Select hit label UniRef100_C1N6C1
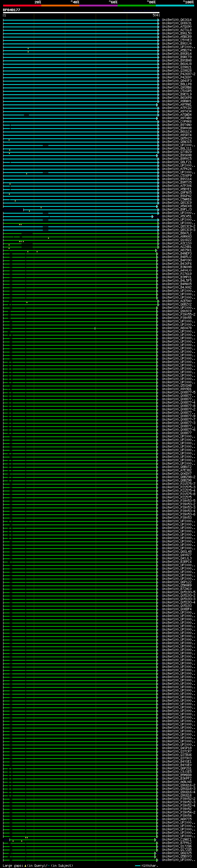 point(177,839)
